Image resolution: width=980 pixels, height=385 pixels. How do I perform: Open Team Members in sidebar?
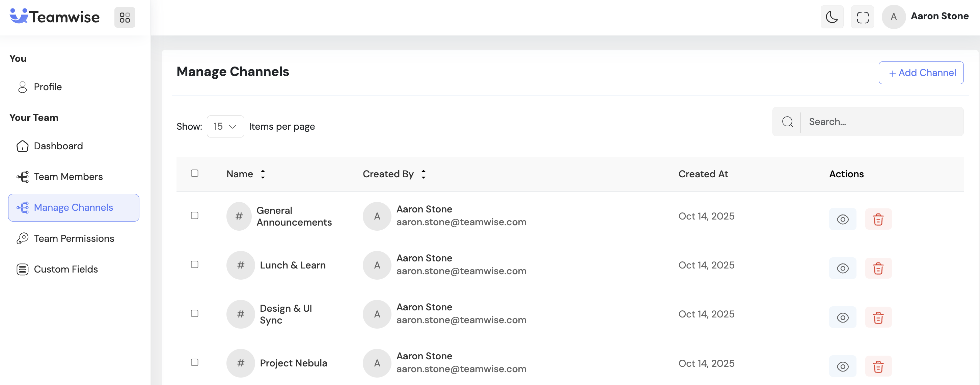click(x=68, y=177)
